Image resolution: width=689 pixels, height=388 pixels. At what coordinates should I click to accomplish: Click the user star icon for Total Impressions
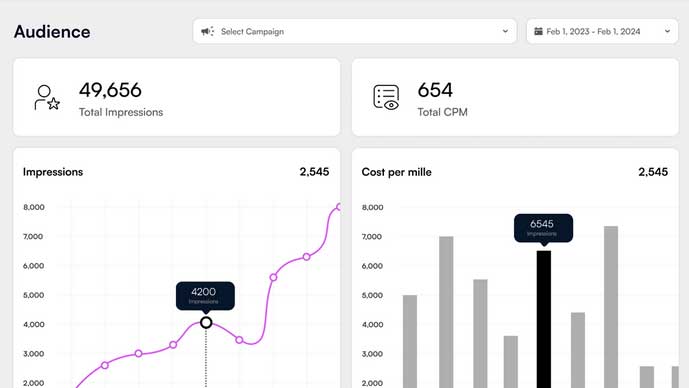(47, 98)
